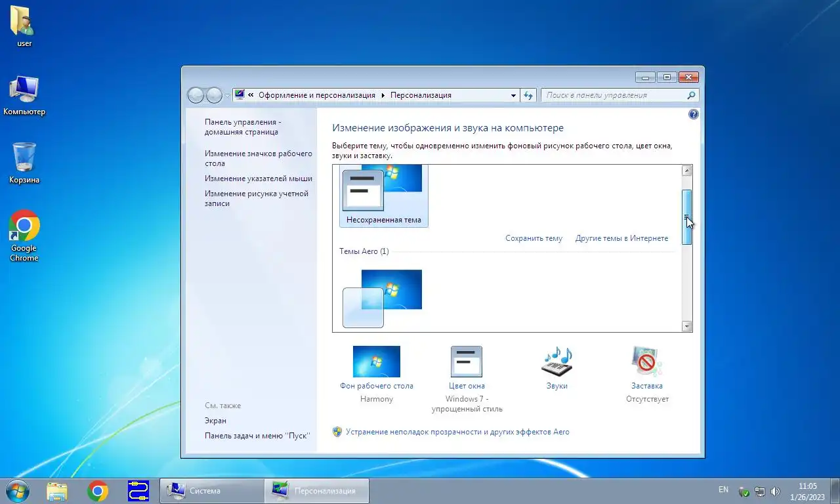Image resolution: width=840 pixels, height=504 pixels.
Task: Select the Aero theme thumbnail
Action: [x=383, y=299]
